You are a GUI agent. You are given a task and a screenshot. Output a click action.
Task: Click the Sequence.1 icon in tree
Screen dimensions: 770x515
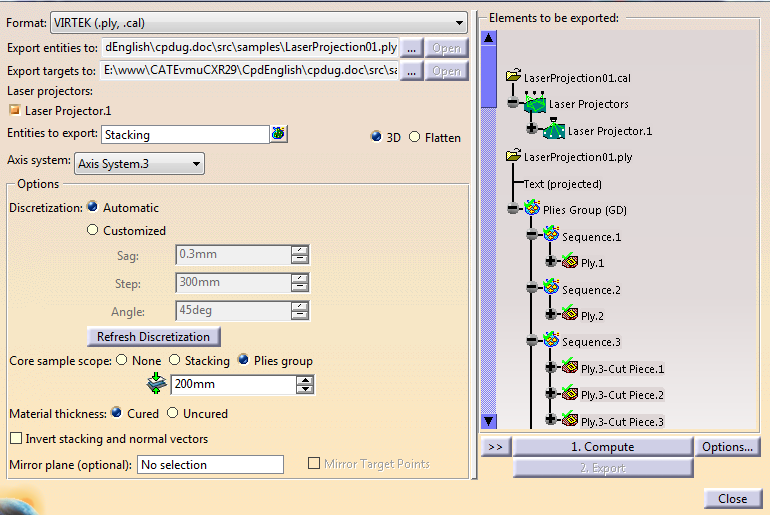(551, 236)
